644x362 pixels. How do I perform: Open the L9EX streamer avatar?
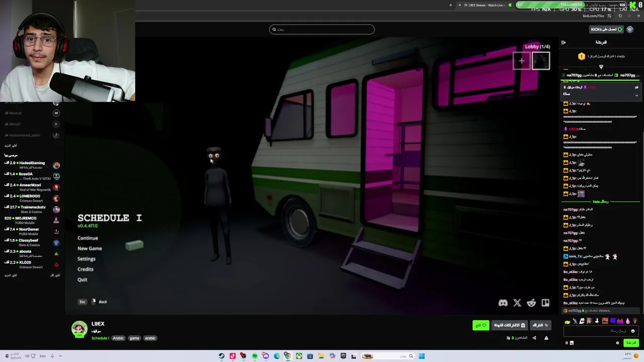(x=79, y=328)
